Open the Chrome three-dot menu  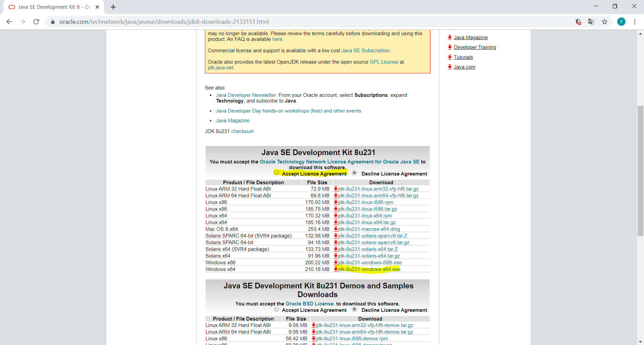tap(635, 22)
